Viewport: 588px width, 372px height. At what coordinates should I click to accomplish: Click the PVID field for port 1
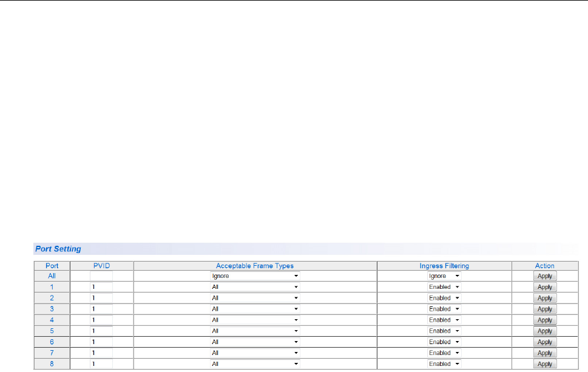point(101,287)
